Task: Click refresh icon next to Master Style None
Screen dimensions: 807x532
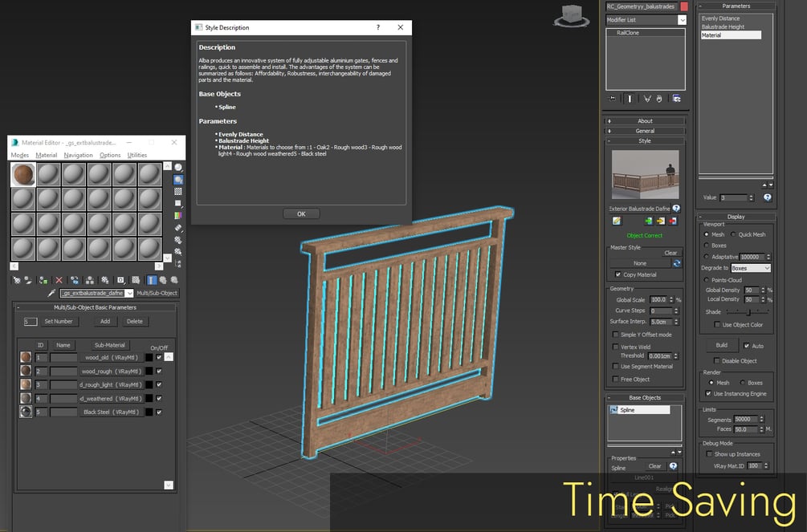Action: 677,263
